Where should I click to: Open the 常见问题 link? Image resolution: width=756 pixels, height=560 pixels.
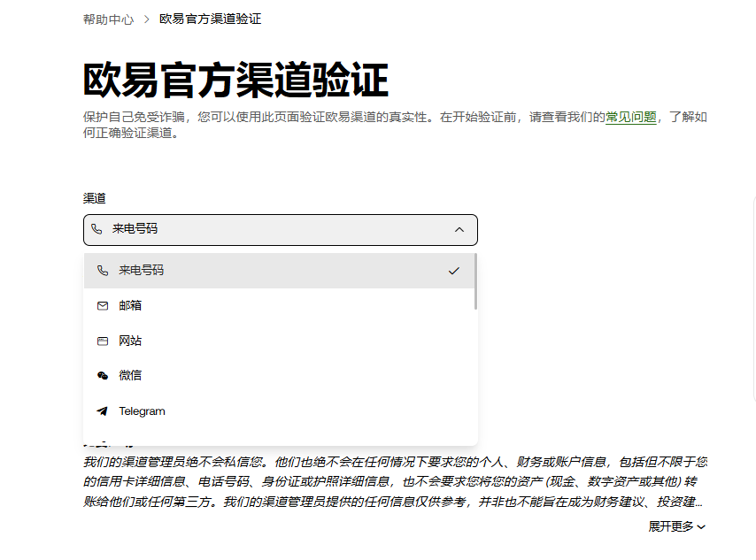[x=630, y=117]
